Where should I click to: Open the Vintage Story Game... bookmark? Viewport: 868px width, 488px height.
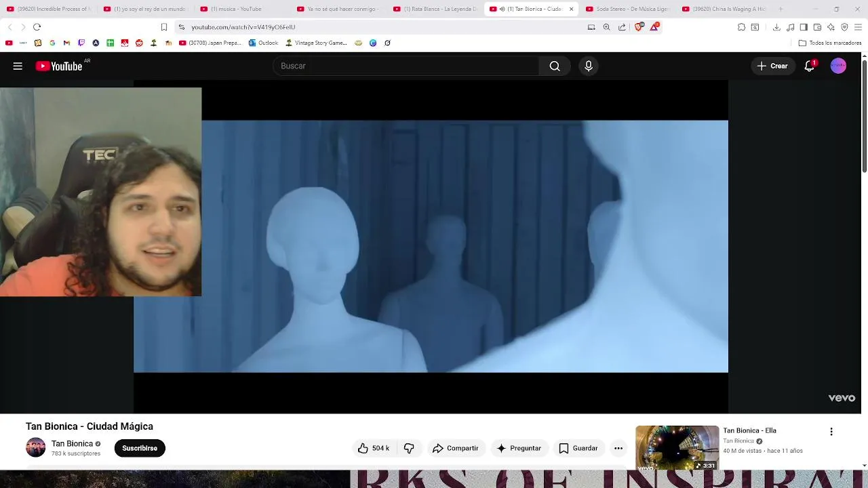316,43
